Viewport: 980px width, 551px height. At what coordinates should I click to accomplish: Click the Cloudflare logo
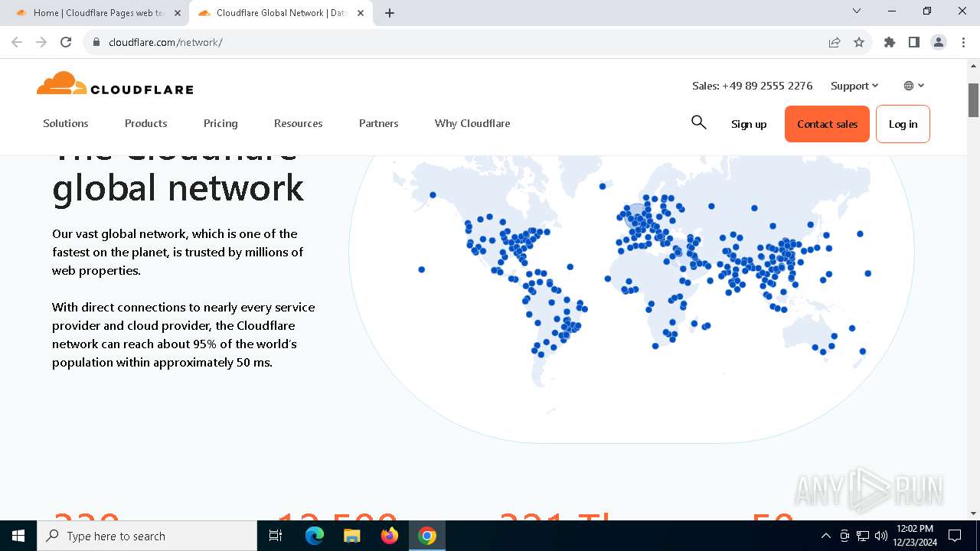tap(115, 83)
